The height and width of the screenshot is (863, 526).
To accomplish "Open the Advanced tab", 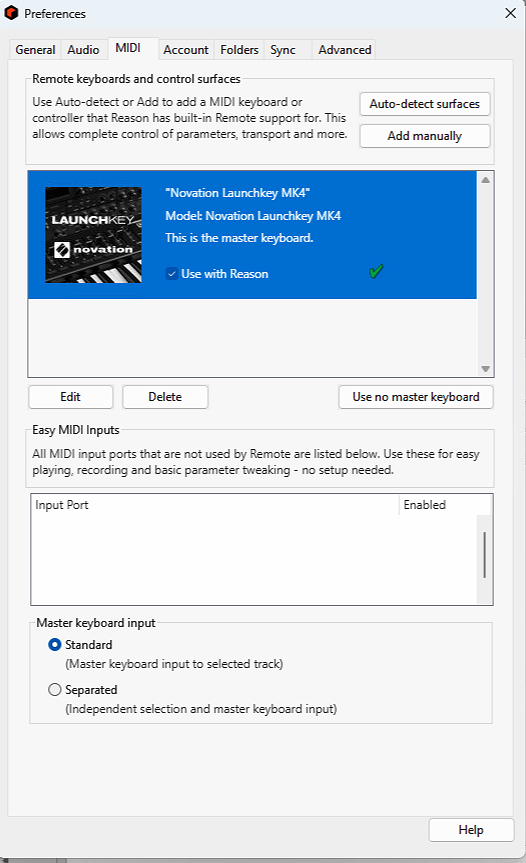I will pyautogui.click(x=345, y=50).
